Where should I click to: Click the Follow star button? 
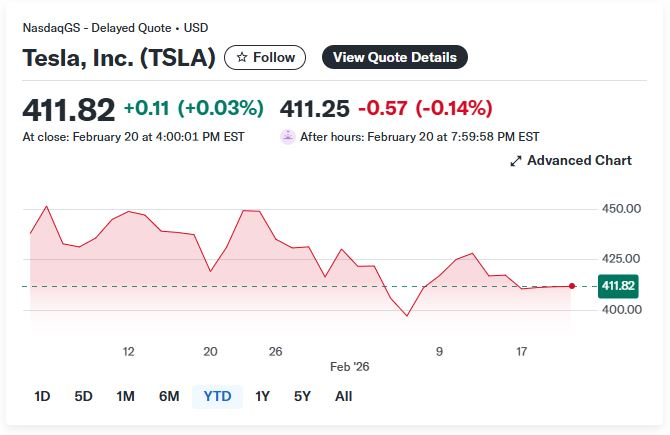(x=266, y=57)
